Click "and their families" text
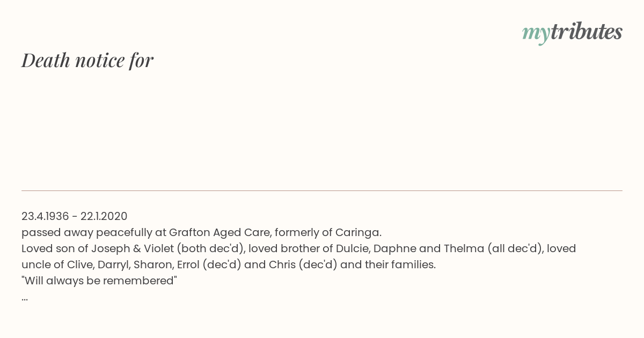This screenshot has height=338, width=644. pyautogui.click(x=387, y=264)
